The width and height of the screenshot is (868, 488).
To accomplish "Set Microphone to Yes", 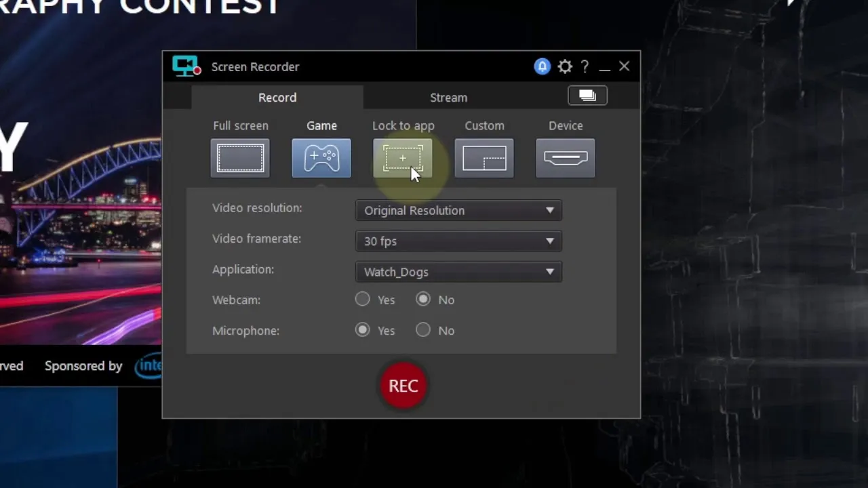I will [x=363, y=330].
